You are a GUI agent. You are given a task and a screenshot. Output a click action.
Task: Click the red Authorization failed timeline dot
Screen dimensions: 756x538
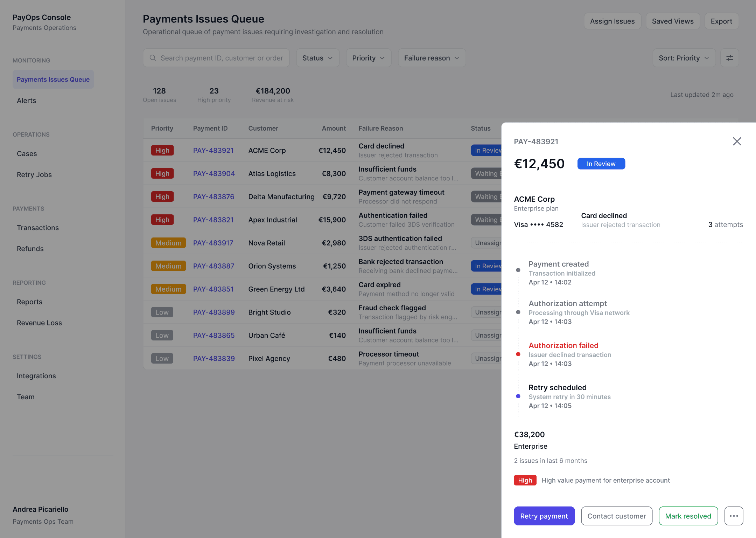pos(518,354)
